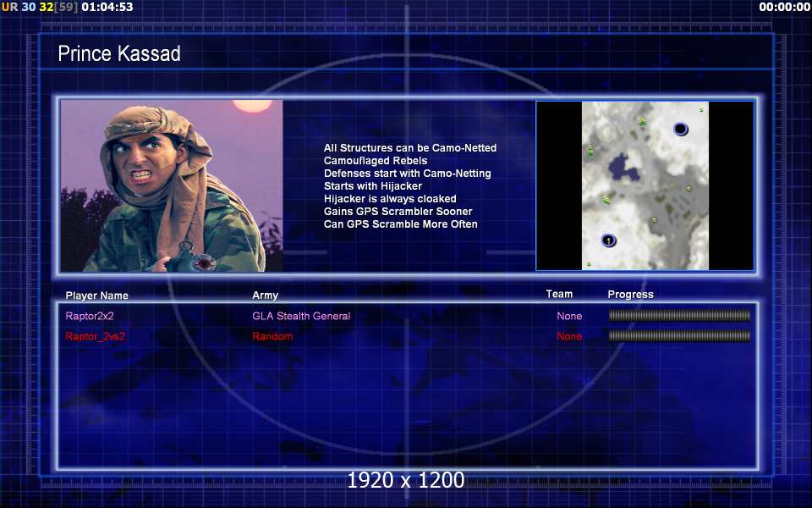Click team 'None' in Raptor2x2 row
The width and height of the screenshot is (812, 508).
(569, 316)
